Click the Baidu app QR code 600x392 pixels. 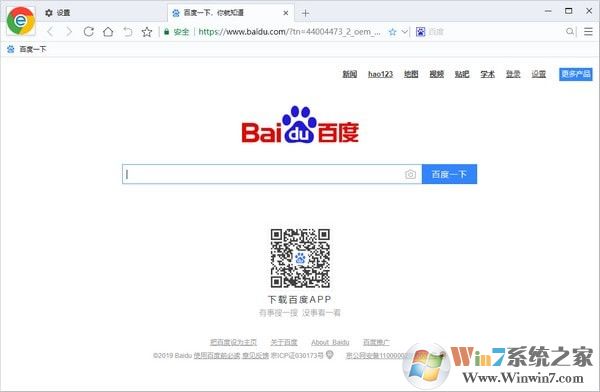tap(300, 258)
